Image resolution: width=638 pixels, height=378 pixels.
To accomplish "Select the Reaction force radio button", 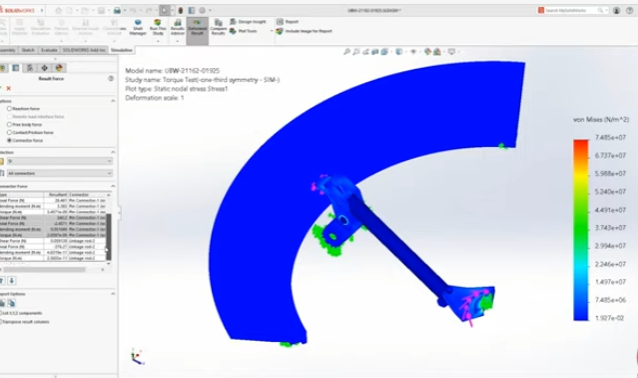I will [9, 109].
